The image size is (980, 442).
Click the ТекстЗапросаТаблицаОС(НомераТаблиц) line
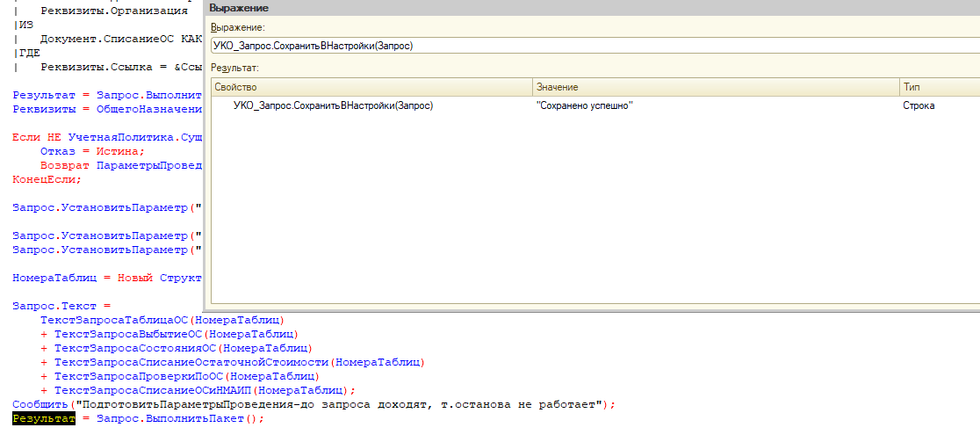(162, 320)
